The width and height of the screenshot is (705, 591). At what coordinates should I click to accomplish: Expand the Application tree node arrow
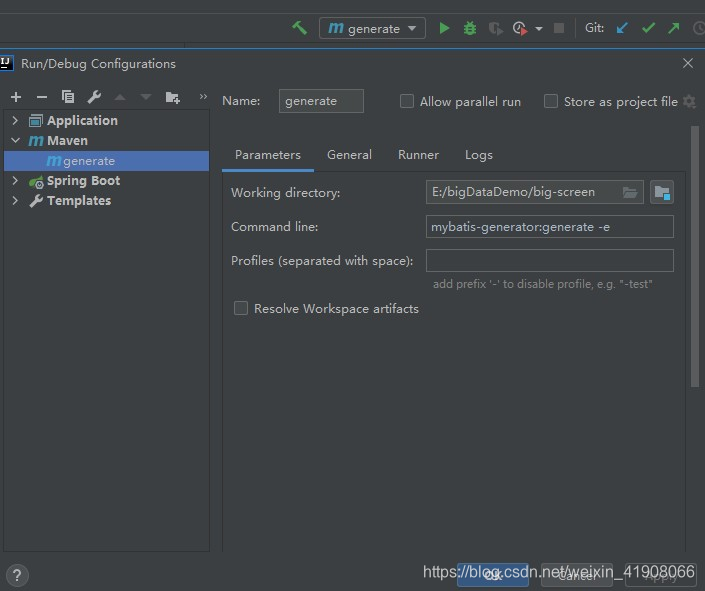pos(15,120)
